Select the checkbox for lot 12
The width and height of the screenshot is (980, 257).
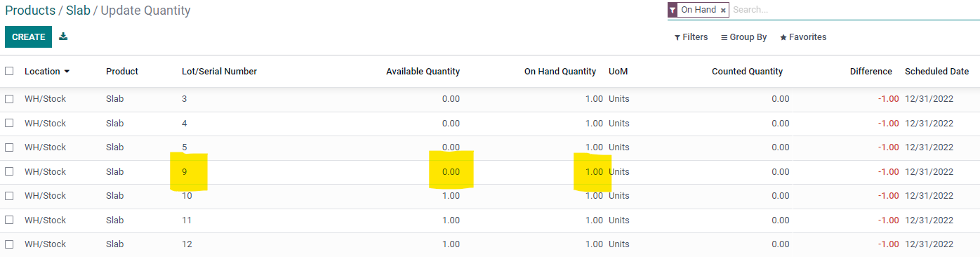pos(9,244)
